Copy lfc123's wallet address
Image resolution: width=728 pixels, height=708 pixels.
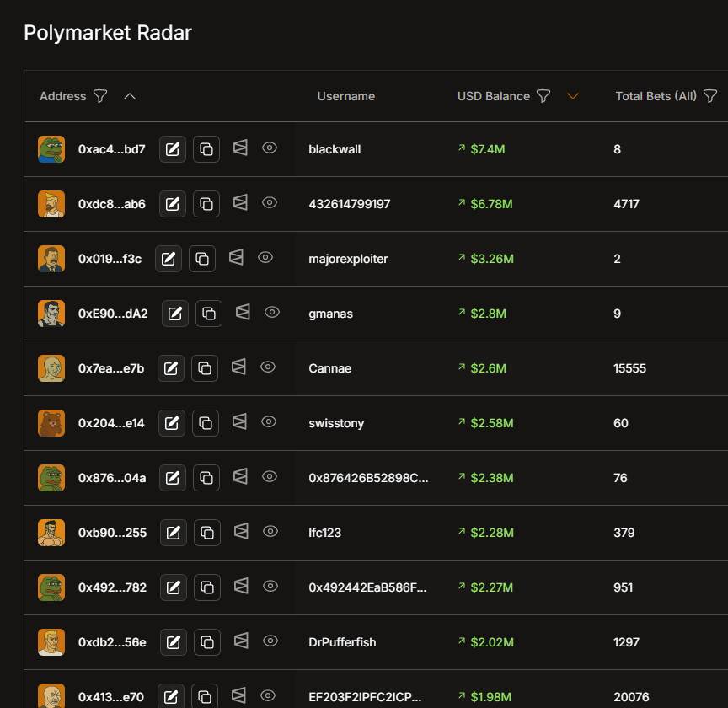click(206, 532)
